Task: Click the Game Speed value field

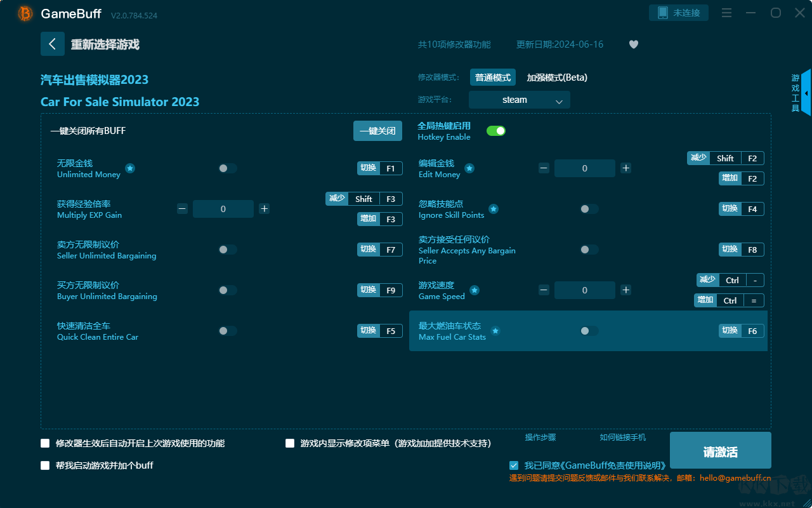Action: (x=585, y=290)
